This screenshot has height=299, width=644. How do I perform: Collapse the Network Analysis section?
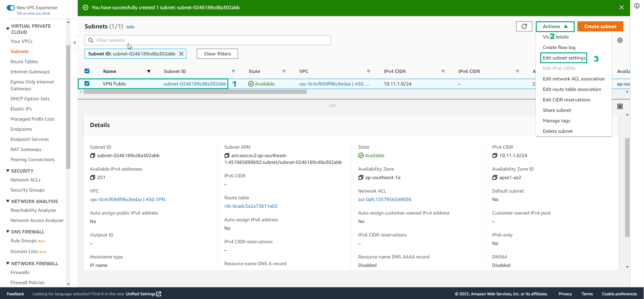pyautogui.click(x=8, y=201)
